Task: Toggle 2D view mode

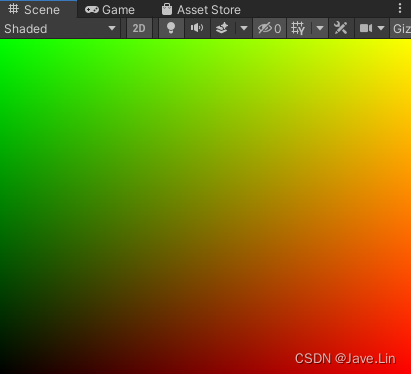Action: tap(139, 29)
